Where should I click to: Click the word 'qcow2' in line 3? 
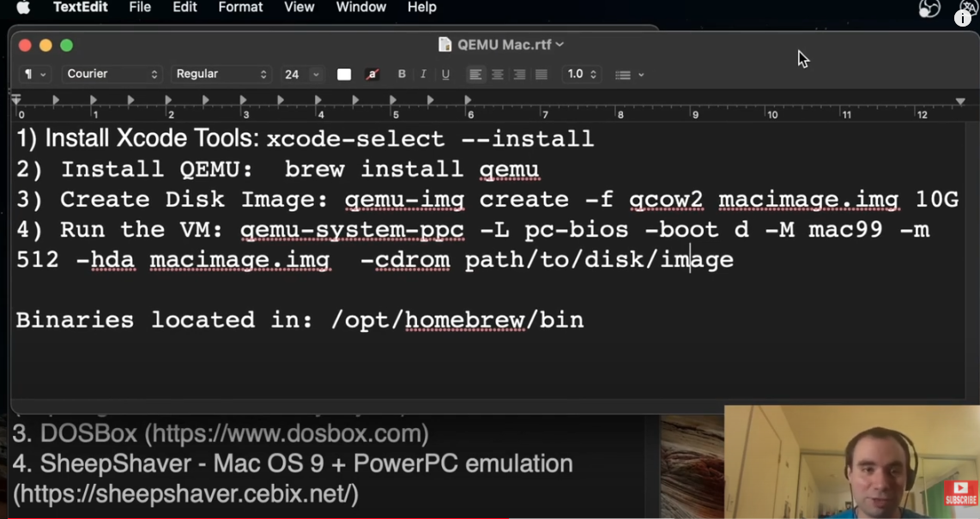(666, 200)
